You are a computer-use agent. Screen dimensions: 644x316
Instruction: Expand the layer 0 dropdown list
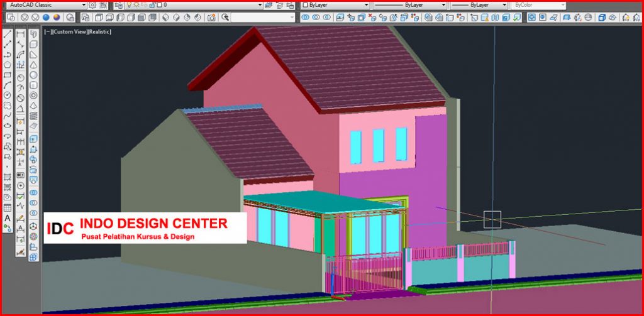[x=260, y=5]
